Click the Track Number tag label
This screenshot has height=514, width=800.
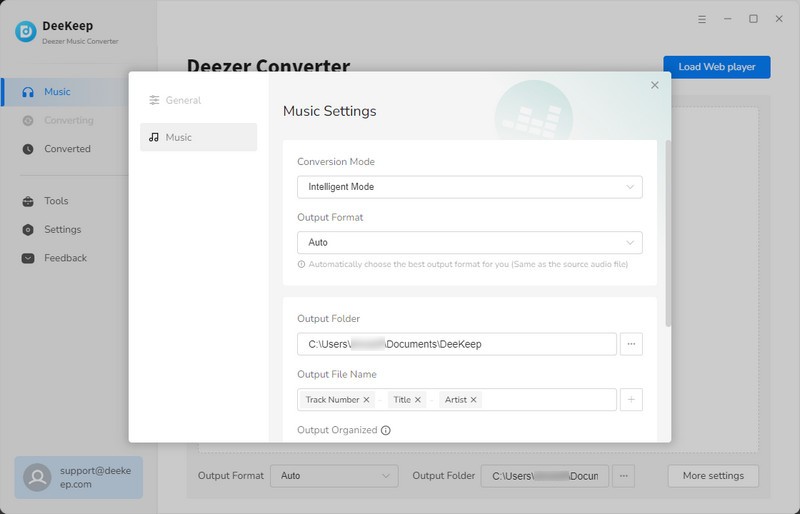click(333, 400)
